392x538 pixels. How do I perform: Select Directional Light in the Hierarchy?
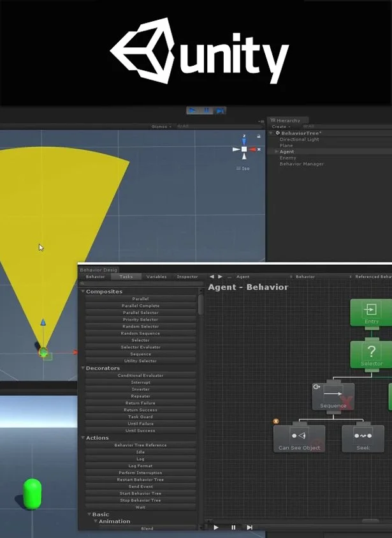299,139
